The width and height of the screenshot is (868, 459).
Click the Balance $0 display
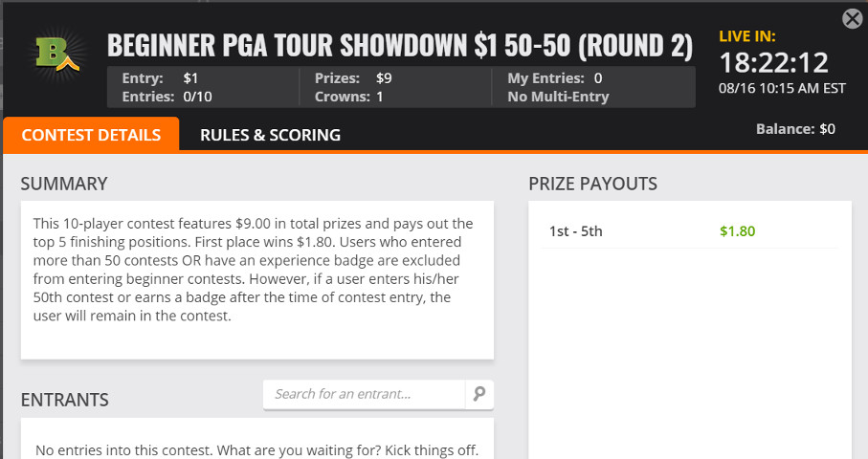(x=795, y=129)
